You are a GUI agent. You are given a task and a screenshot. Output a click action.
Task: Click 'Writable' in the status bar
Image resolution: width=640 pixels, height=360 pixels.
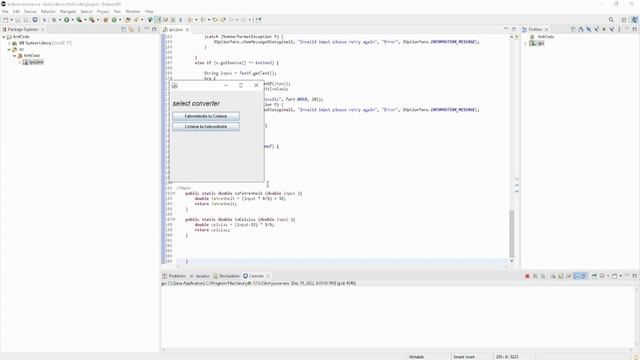416,357
